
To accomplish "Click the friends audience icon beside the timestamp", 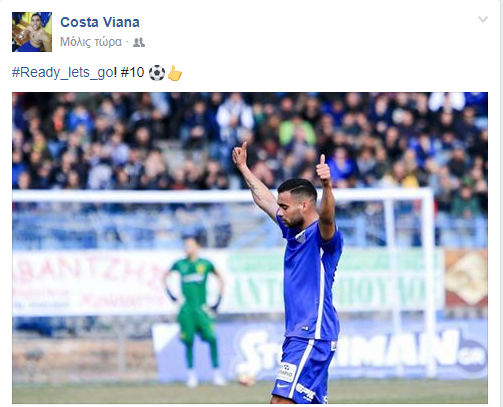I will [x=139, y=42].
